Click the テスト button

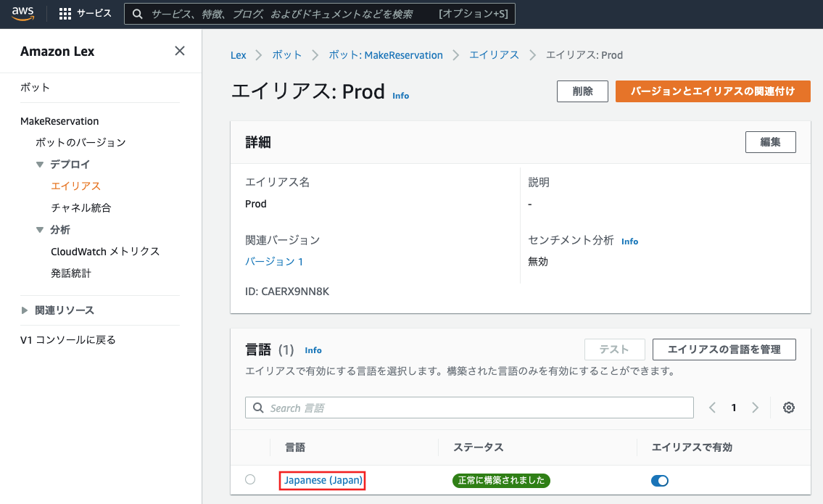615,350
